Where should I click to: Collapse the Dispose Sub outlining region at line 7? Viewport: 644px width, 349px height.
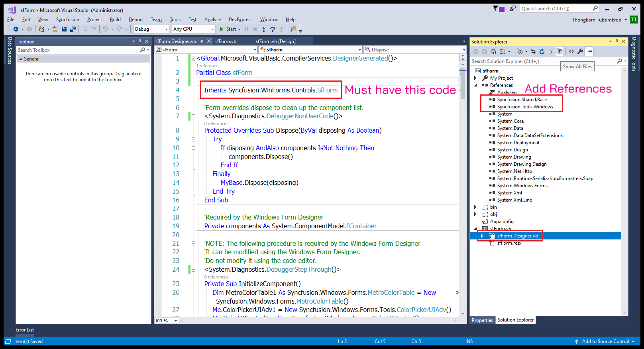pos(193,116)
